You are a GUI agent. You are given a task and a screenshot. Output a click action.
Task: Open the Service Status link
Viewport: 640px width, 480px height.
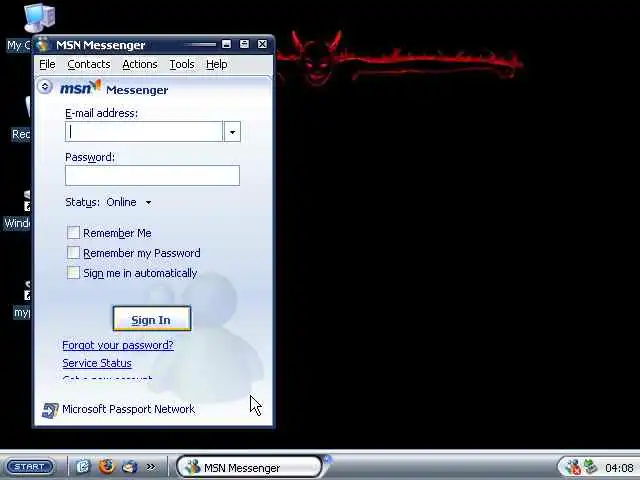click(97, 363)
